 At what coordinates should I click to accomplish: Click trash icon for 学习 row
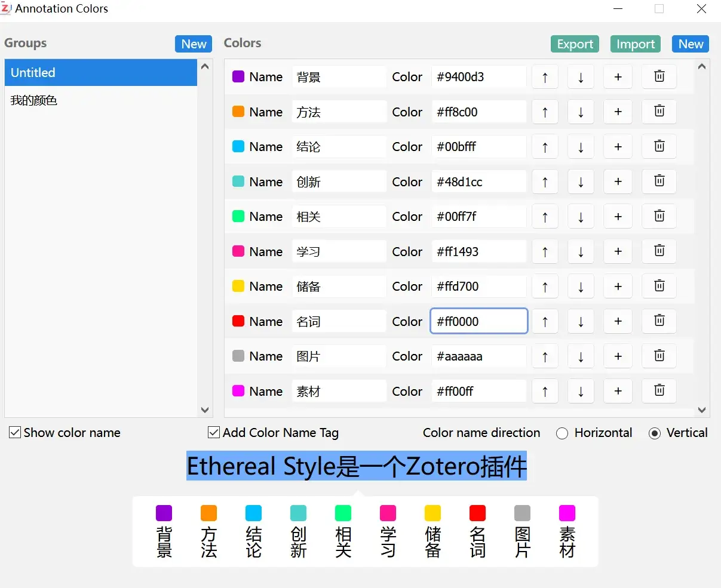pyautogui.click(x=659, y=251)
